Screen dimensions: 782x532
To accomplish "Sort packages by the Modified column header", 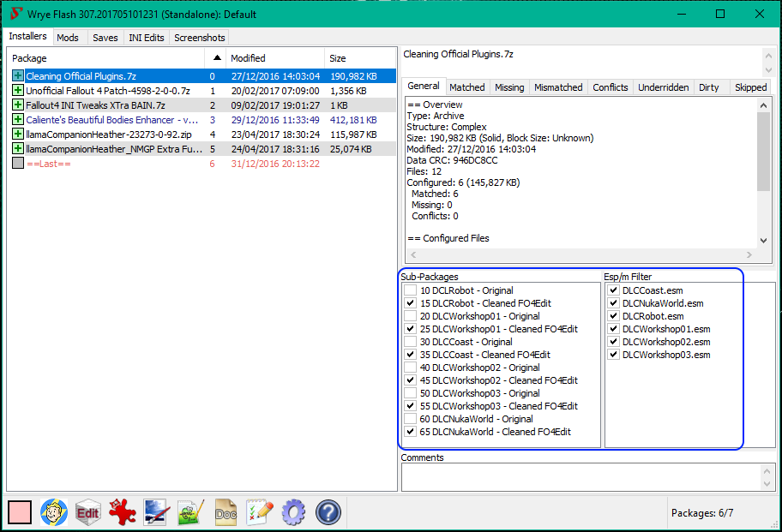I will 275,57.
